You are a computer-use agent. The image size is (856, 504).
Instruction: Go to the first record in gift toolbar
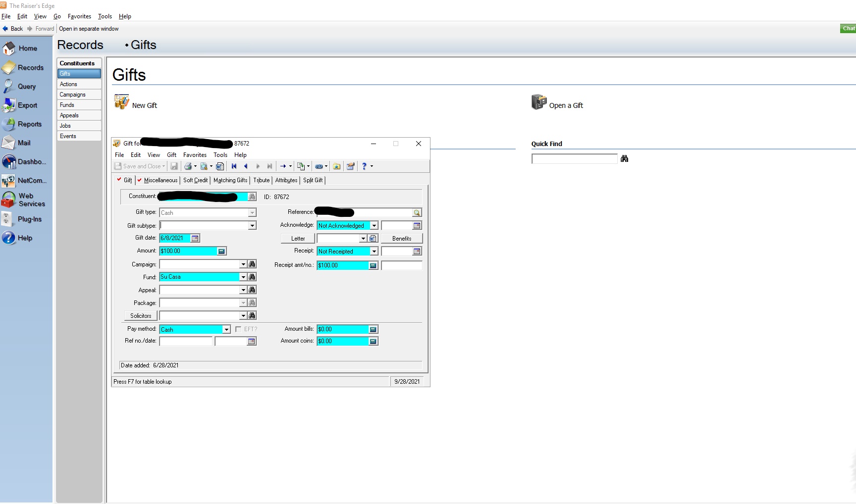[234, 166]
